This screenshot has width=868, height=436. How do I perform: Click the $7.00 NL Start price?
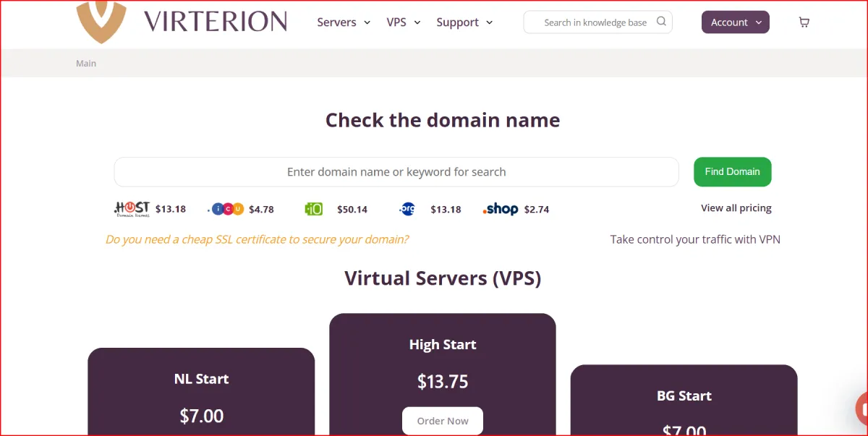[202, 416]
